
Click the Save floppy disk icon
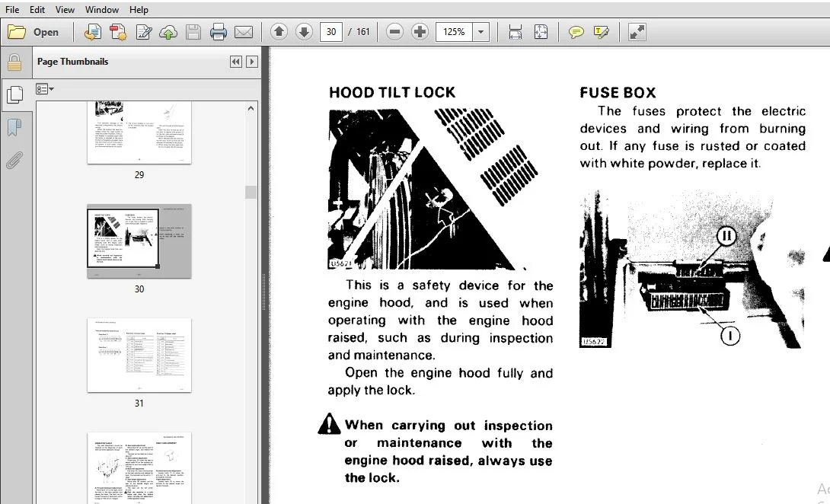[193, 32]
